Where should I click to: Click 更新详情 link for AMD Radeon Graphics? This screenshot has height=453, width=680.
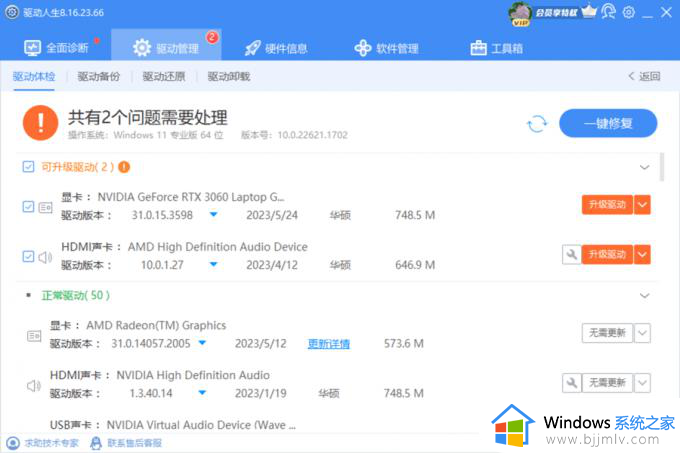[x=329, y=344]
